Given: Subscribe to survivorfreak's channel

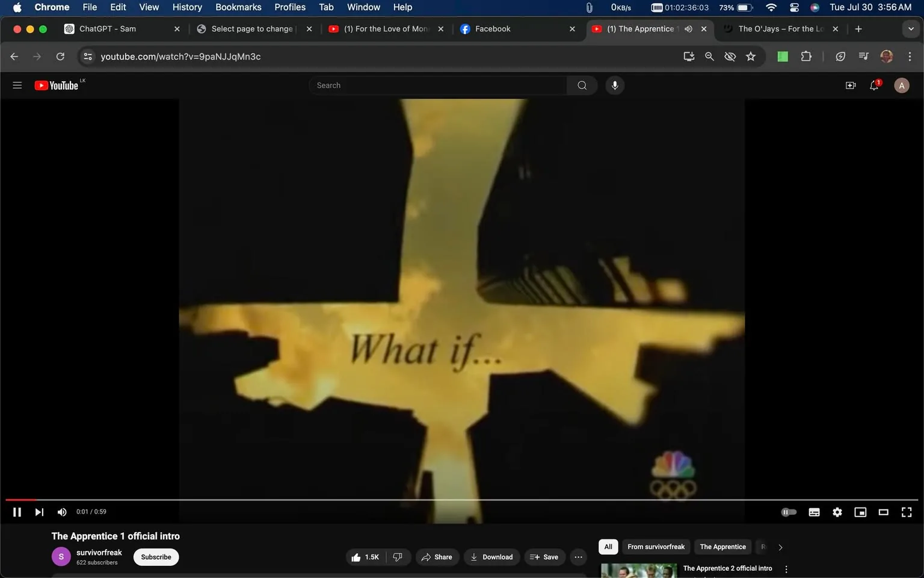Looking at the screenshot, I should pos(155,557).
